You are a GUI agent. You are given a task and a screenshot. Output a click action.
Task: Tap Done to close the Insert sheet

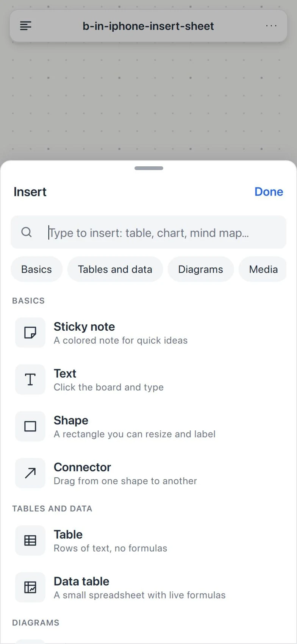point(269,192)
